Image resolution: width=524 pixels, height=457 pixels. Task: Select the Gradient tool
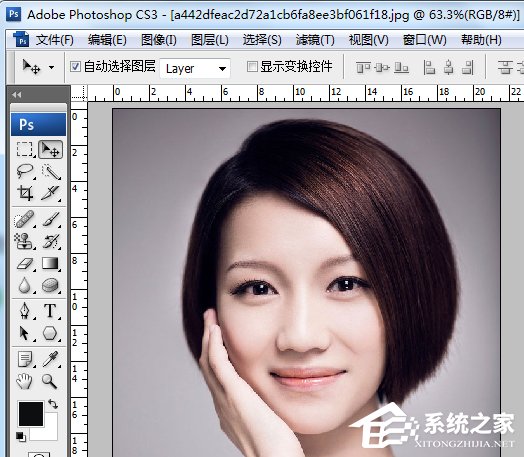click(x=50, y=264)
